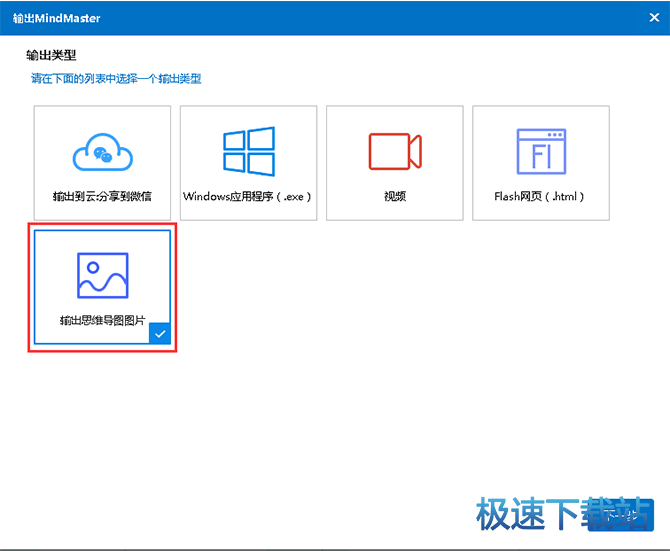Choose the Windows logo export icon
670x551 pixels.
point(249,151)
